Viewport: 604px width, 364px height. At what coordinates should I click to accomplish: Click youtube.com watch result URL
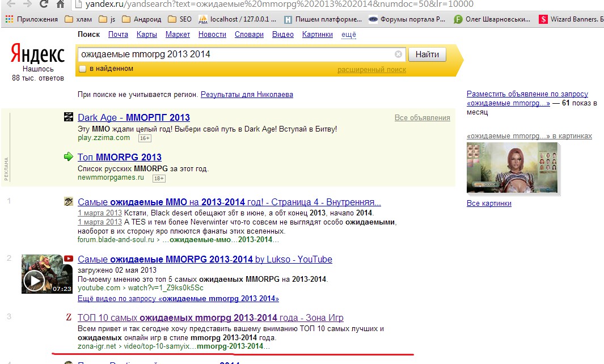140,288
